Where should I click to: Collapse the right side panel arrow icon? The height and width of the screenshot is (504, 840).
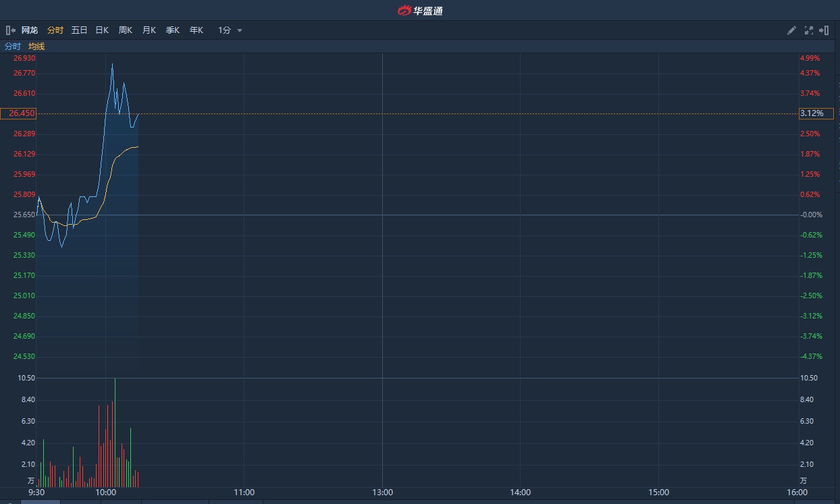(x=824, y=30)
